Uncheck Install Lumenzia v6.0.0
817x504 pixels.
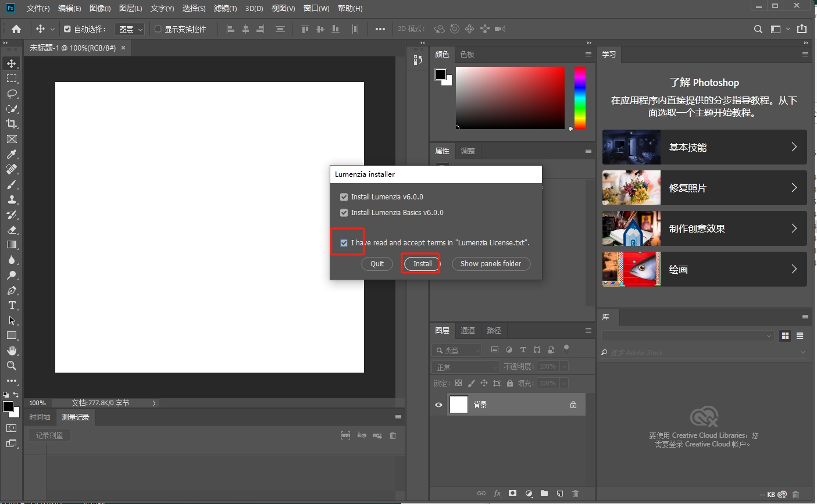[x=344, y=197]
